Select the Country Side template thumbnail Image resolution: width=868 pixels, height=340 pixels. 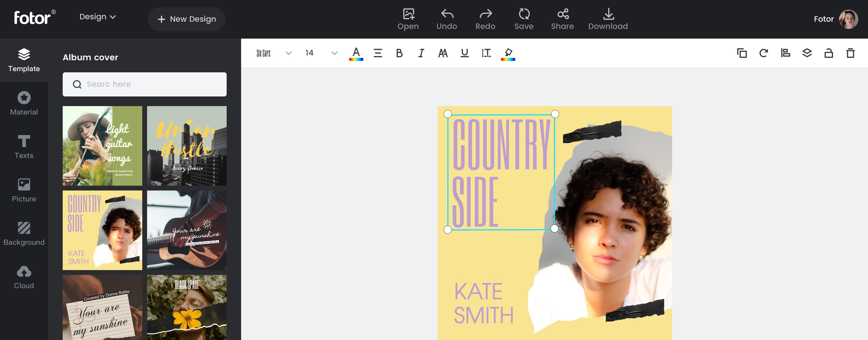point(102,230)
